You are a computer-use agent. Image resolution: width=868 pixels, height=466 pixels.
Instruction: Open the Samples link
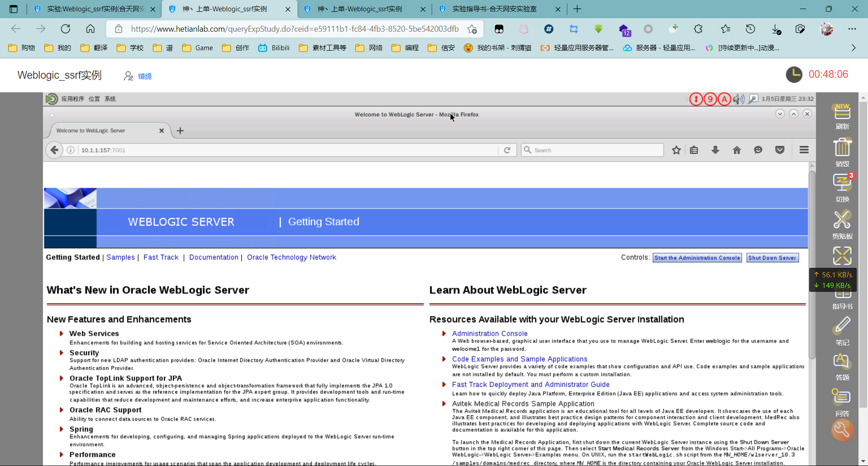tap(120, 257)
